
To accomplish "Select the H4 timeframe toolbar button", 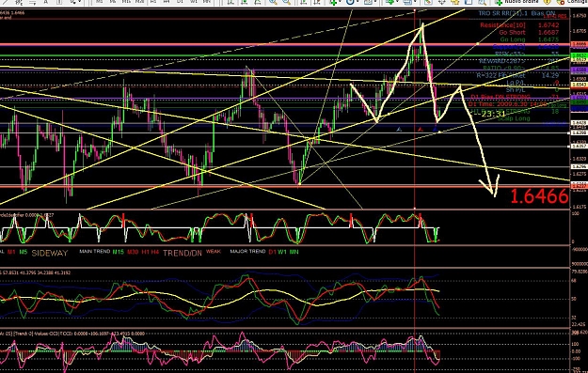I will coord(166,2).
